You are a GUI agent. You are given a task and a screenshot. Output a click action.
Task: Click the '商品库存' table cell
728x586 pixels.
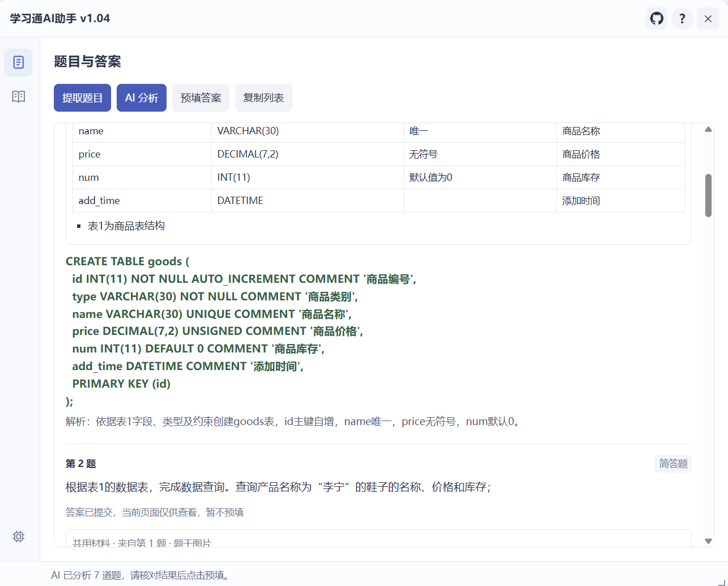[x=620, y=177]
